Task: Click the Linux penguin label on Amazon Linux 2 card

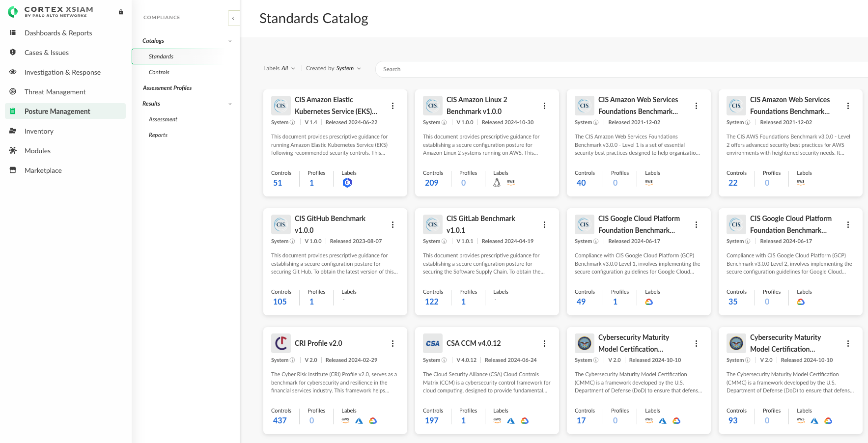Action: tap(497, 183)
